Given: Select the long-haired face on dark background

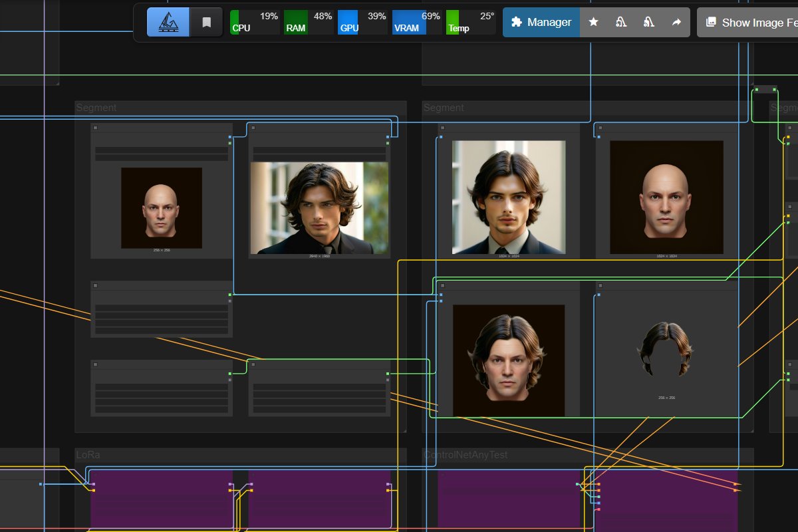Looking at the screenshot, I should [509, 361].
